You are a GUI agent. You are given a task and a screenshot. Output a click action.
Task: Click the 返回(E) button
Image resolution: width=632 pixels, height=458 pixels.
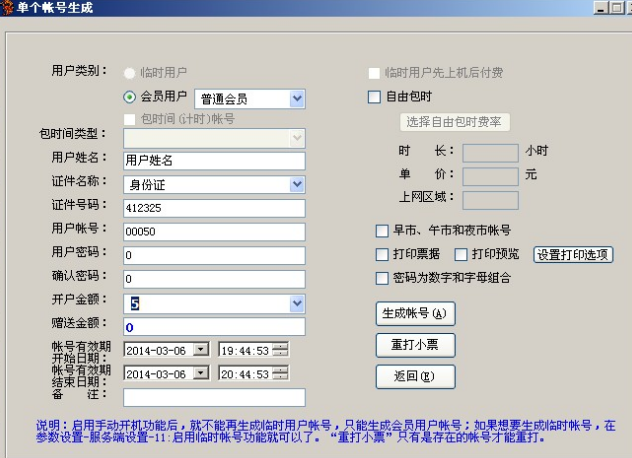tap(416, 377)
